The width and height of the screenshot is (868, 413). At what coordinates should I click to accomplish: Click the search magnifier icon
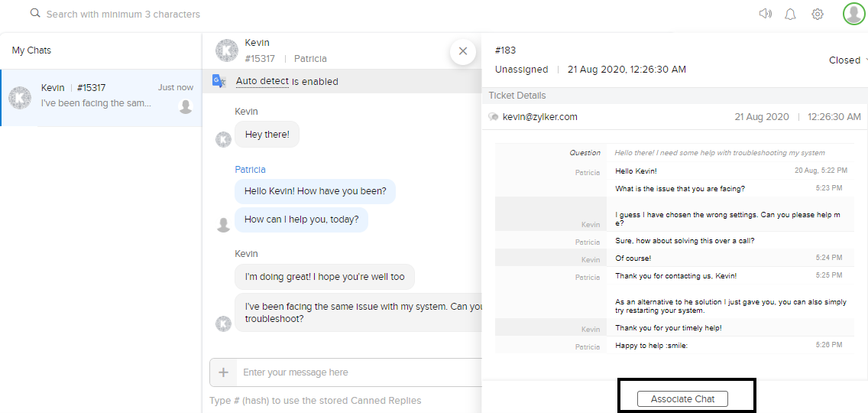(35, 14)
